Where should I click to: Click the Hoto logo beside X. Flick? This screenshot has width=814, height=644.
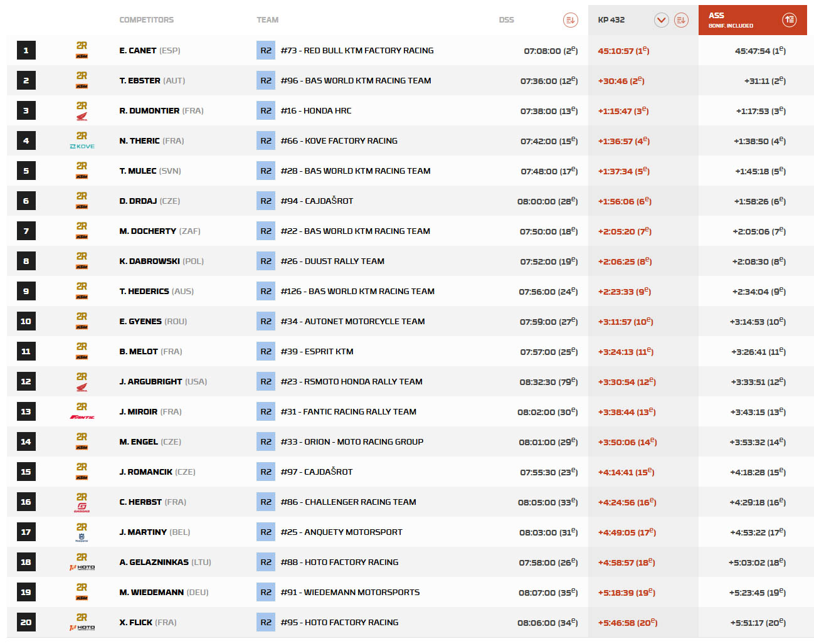click(82, 627)
